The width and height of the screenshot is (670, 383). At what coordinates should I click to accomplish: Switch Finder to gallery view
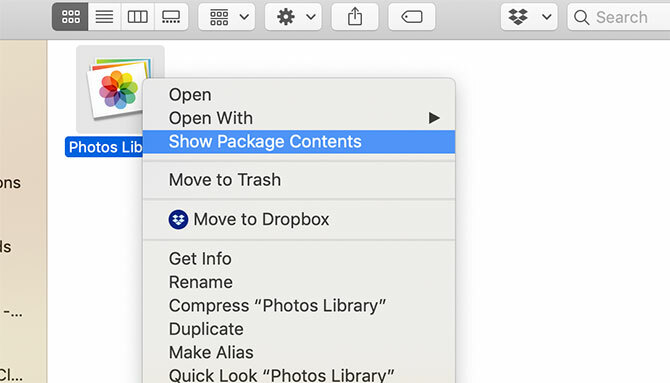tap(171, 17)
